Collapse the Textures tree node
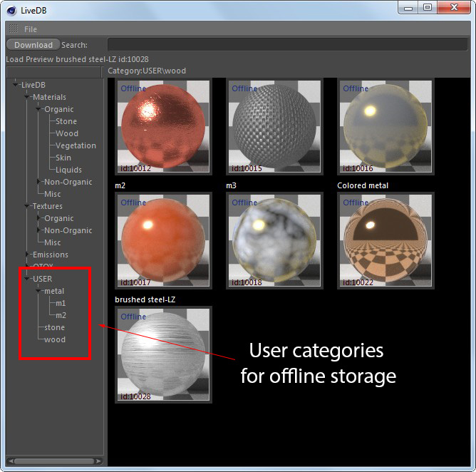Screen dimensions: 476x472 pos(26,206)
